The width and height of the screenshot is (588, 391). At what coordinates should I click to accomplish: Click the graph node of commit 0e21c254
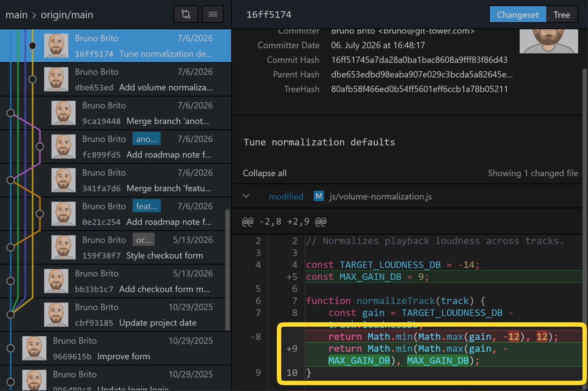click(x=40, y=214)
